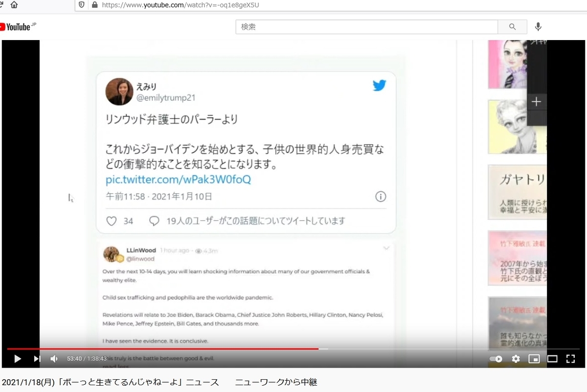587x392 pixels.
Task: Click the speech bubble reply icon
Action: (x=154, y=221)
